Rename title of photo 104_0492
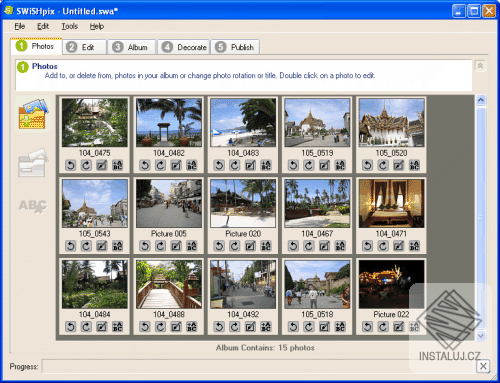 (x=266, y=327)
